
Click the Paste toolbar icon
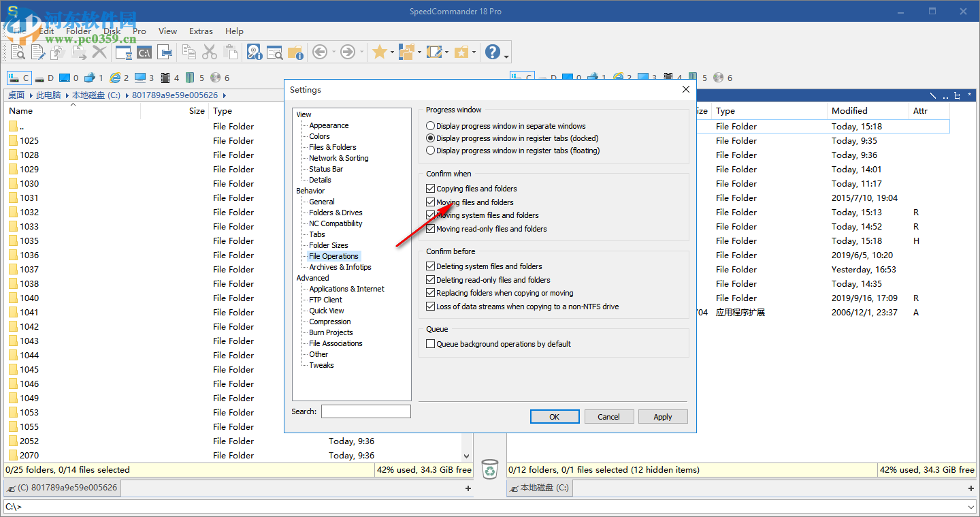click(x=231, y=52)
